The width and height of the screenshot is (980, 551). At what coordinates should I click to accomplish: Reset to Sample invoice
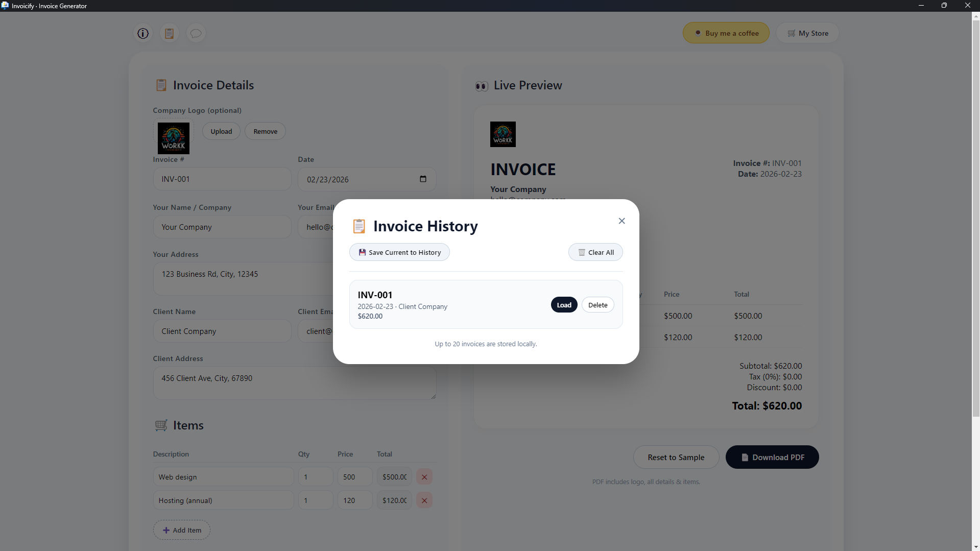[676, 458]
